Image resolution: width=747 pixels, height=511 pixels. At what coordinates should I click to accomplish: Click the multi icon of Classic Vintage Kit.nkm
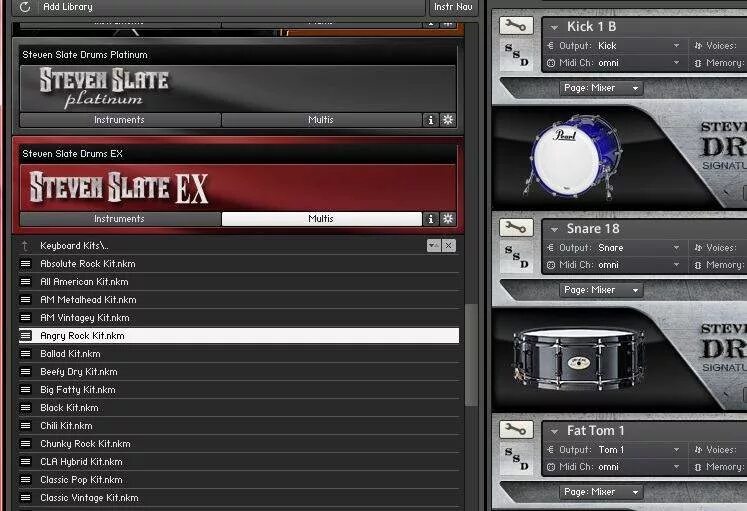point(25,498)
